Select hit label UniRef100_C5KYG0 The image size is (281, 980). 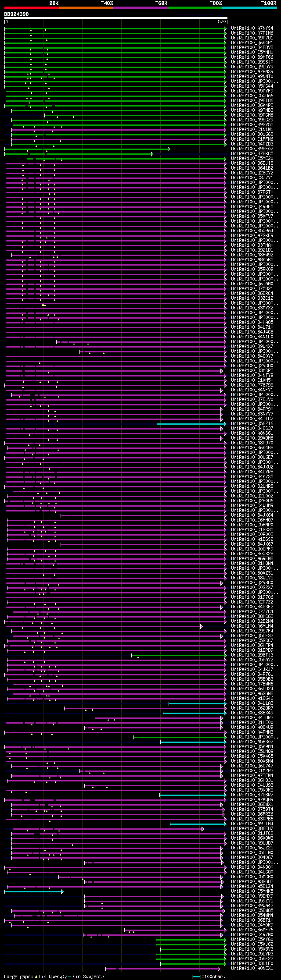click(x=252, y=940)
